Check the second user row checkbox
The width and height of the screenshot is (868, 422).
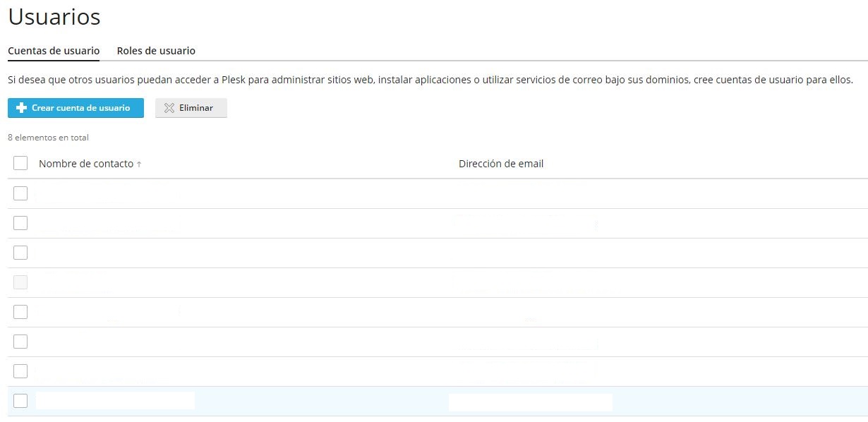[x=20, y=223]
